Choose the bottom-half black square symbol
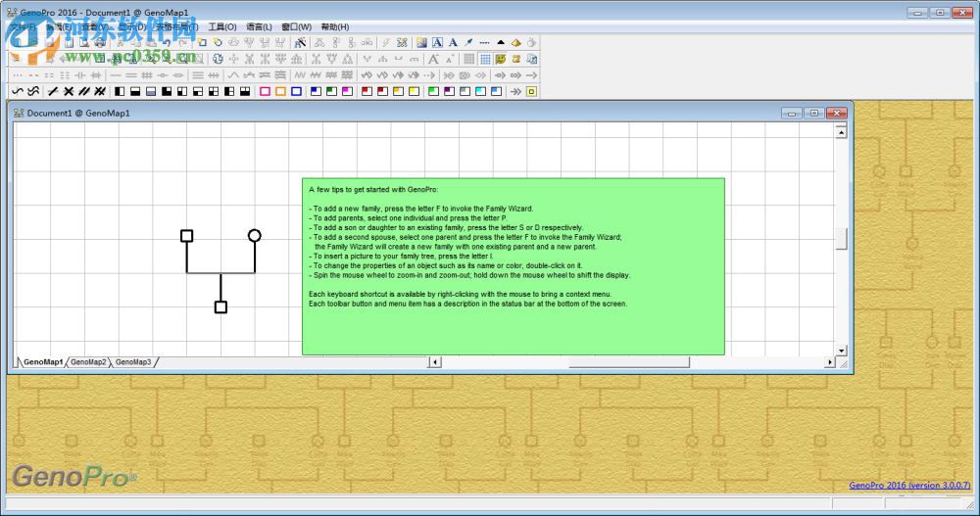980x516 pixels. point(135,91)
